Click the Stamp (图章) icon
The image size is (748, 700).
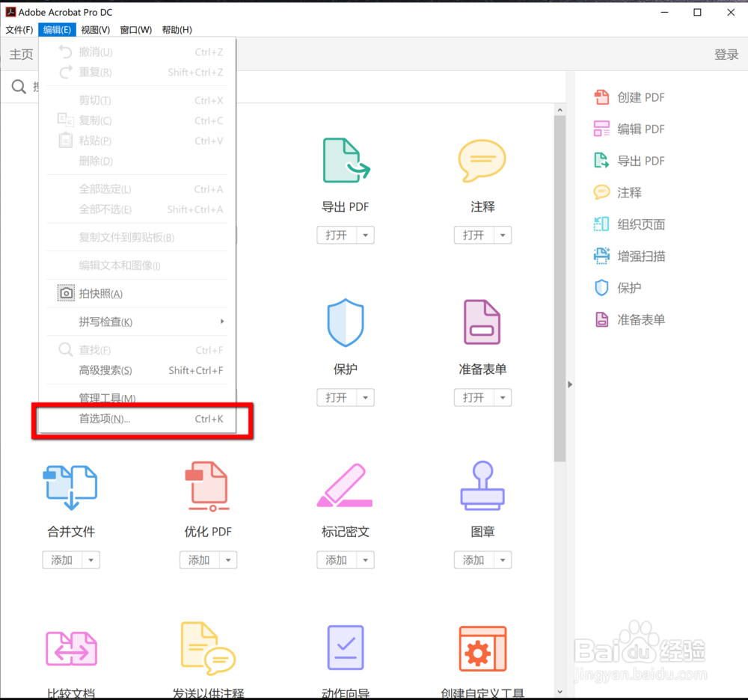click(x=482, y=485)
